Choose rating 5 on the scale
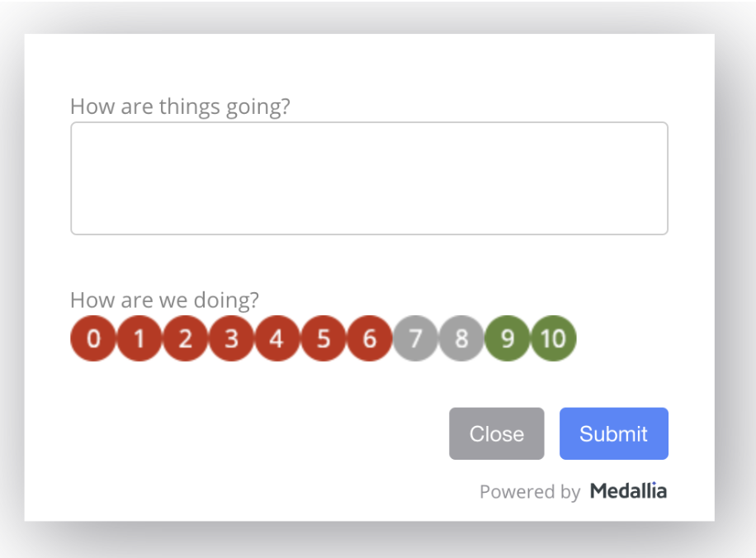The height and width of the screenshot is (558, 756). pyautogui.click(x=324, y=338)
